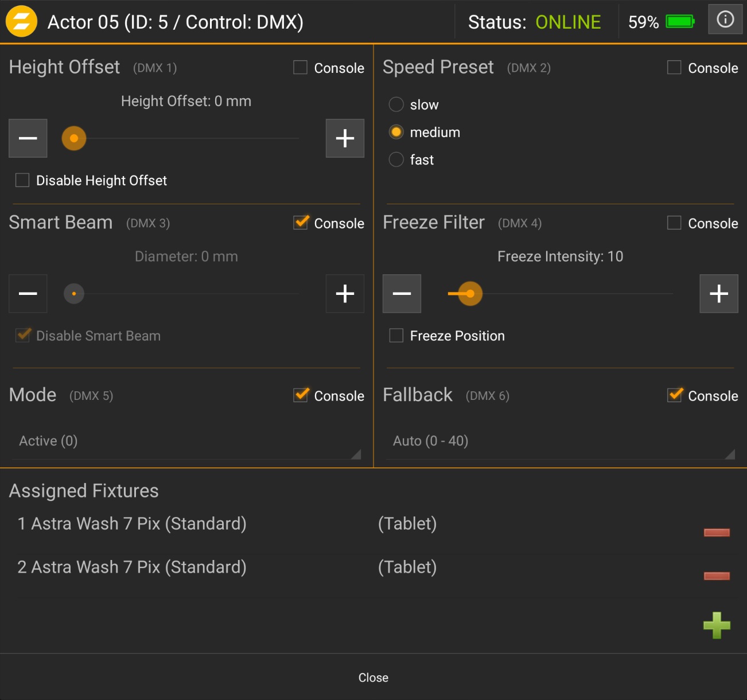
Task: Click the battery status indicator
Action: tap(680, 22)
